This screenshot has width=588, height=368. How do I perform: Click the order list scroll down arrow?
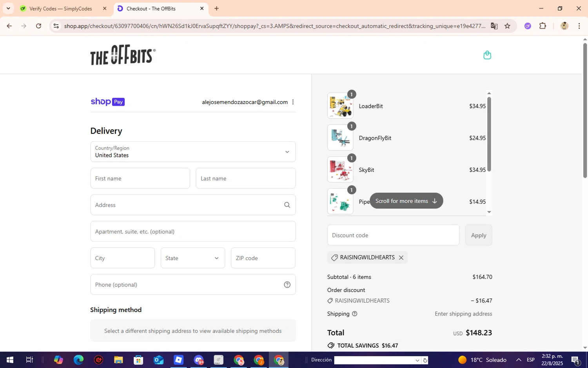click(489, 212)
